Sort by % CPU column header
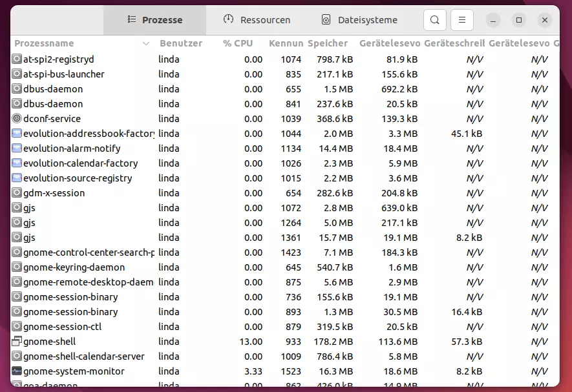This screenshot has height=392, width=572. coord(238,43)
